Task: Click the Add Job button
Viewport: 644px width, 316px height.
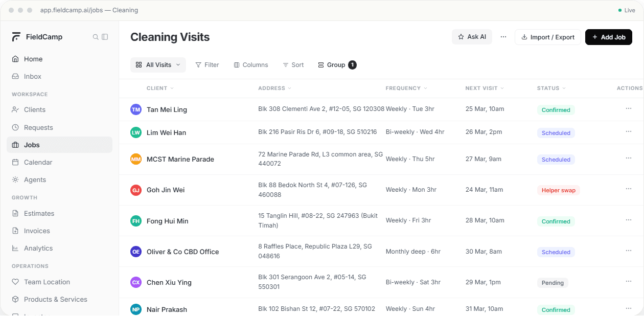Action: (x=609, y=37)
